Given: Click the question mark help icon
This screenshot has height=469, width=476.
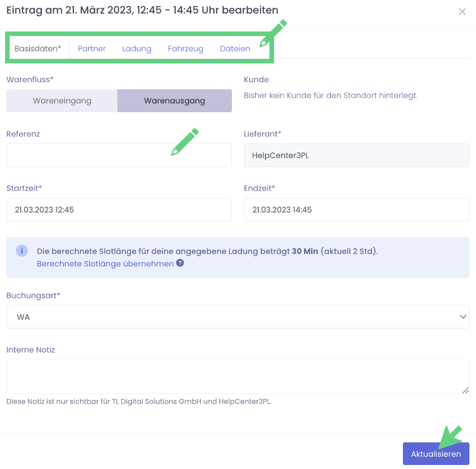Looking at the screenshot, I should (180, 263).
